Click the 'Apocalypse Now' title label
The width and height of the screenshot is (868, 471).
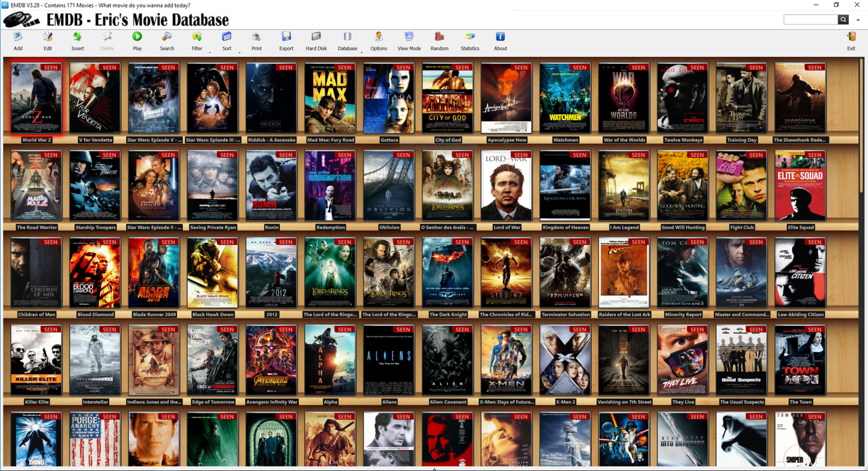pos(507,140)
